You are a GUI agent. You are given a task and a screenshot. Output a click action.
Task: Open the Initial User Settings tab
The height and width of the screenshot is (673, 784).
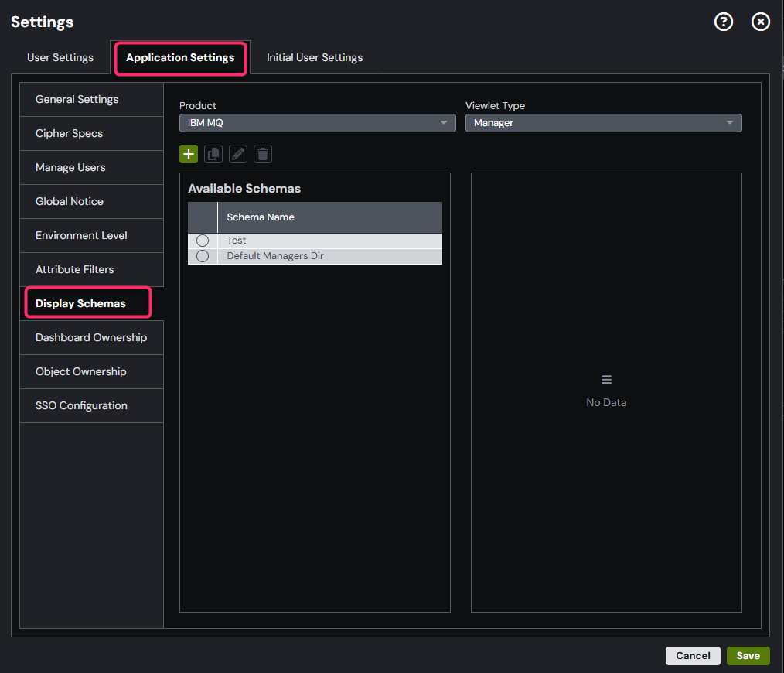tap(314, 57)
